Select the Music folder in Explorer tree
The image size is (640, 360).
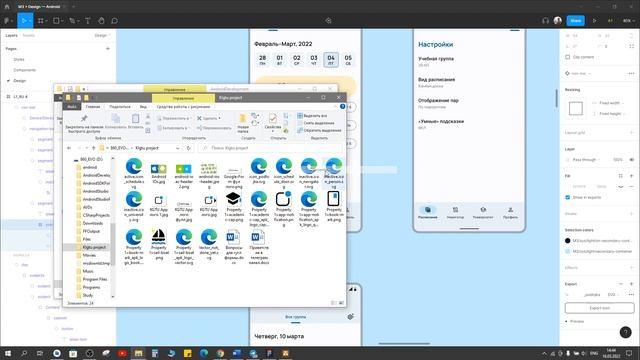(88, 271)
